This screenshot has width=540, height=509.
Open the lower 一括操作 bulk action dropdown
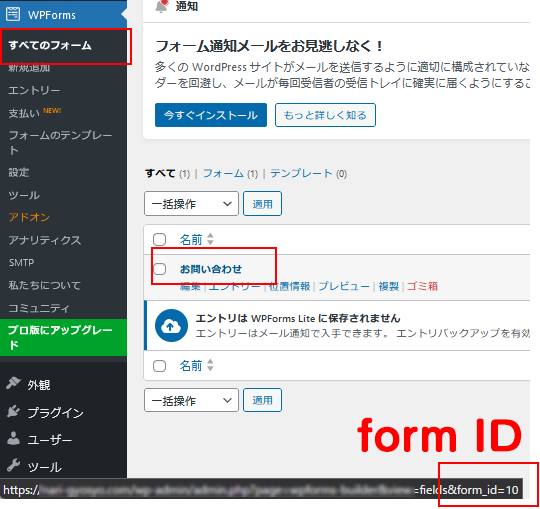(x=191, y=400)
